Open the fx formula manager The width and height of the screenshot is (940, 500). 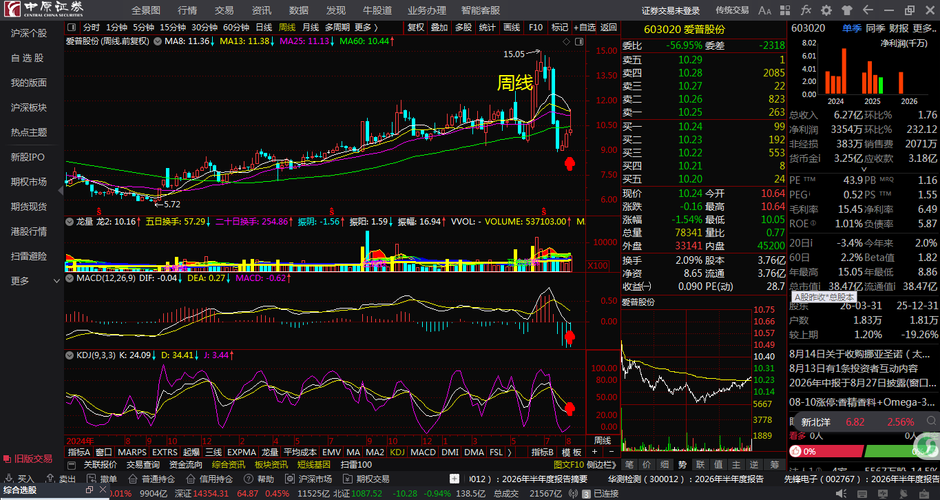tap(806, 10)
